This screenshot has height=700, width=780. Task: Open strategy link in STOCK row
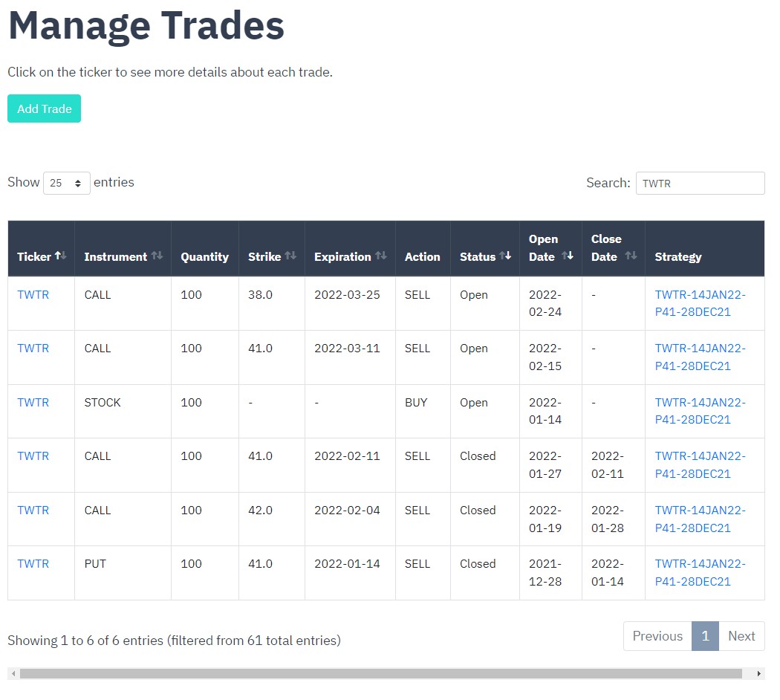pyautogui.click(x=700, y=411)
